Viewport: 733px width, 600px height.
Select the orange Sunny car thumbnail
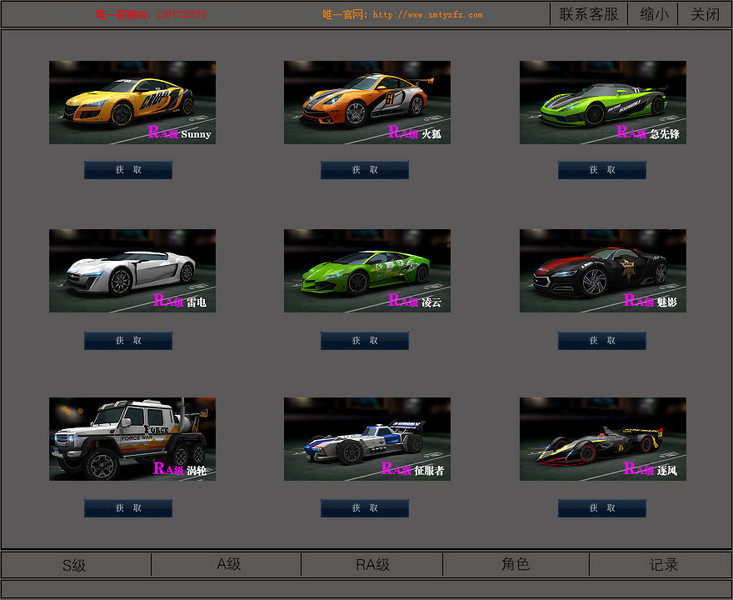[x=132, y=102]
